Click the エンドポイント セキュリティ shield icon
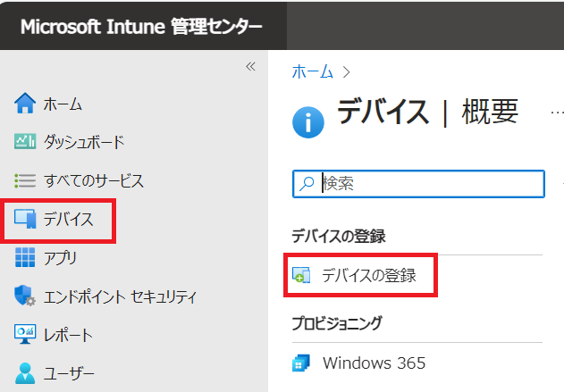Image resolution: width=564 pixels, height=392 pixels. point(25,296)
